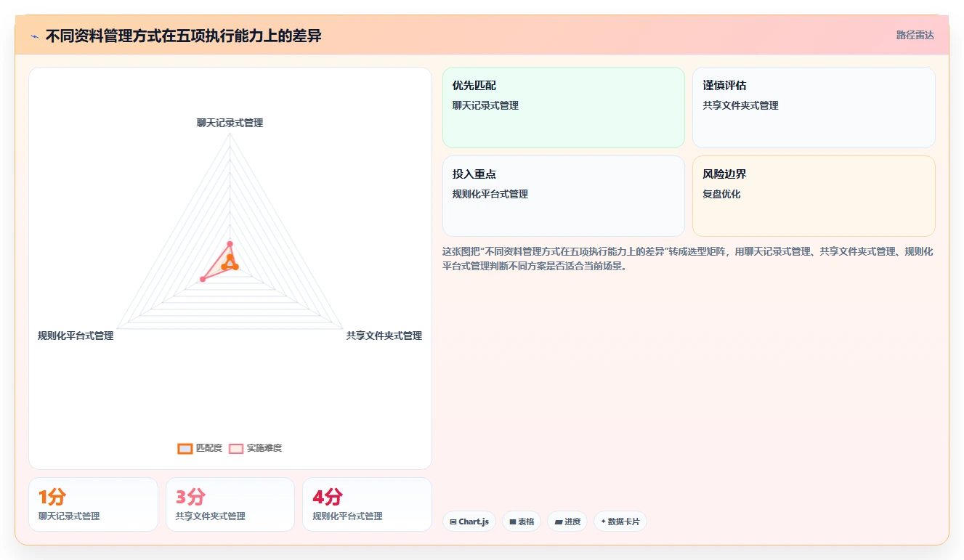Click the 路径雷达 label in header
Viewport: 964px width, 560px height.
click(x=915, y=35)
